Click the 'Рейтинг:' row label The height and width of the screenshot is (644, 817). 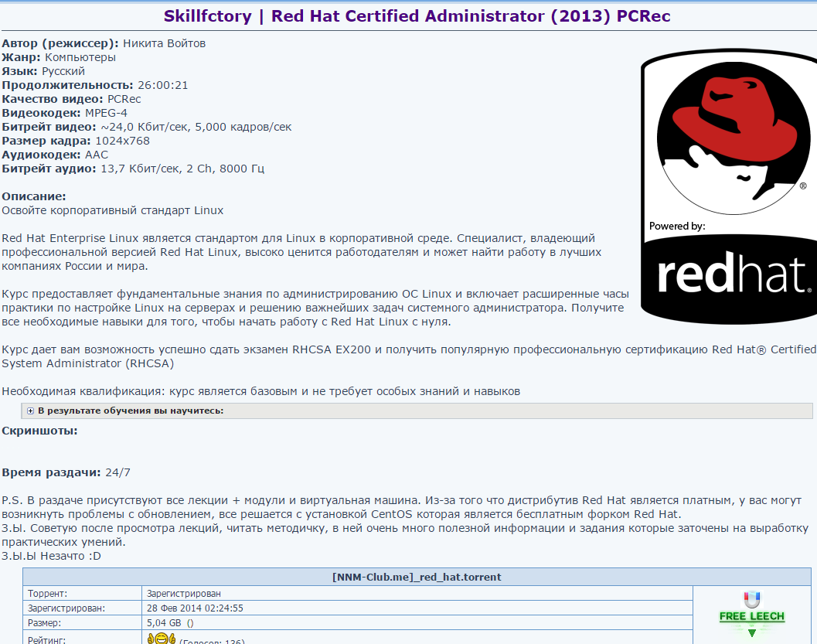point(47,639)
